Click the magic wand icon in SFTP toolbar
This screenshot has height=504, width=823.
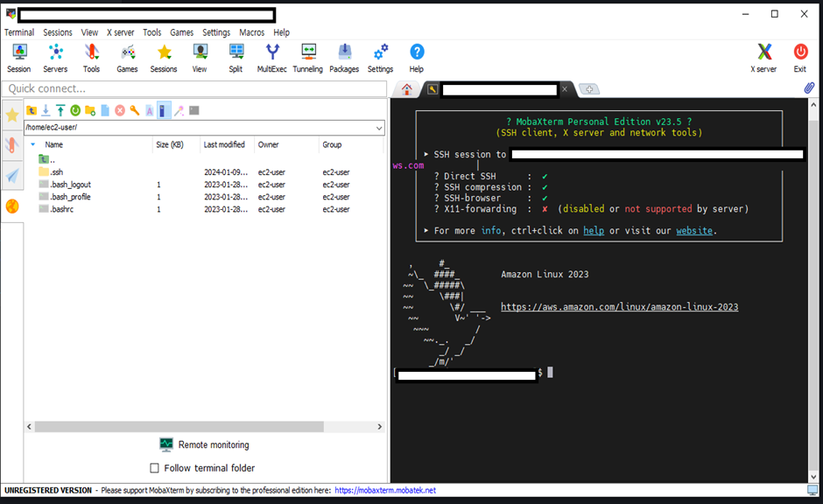(x=179, y=110)
